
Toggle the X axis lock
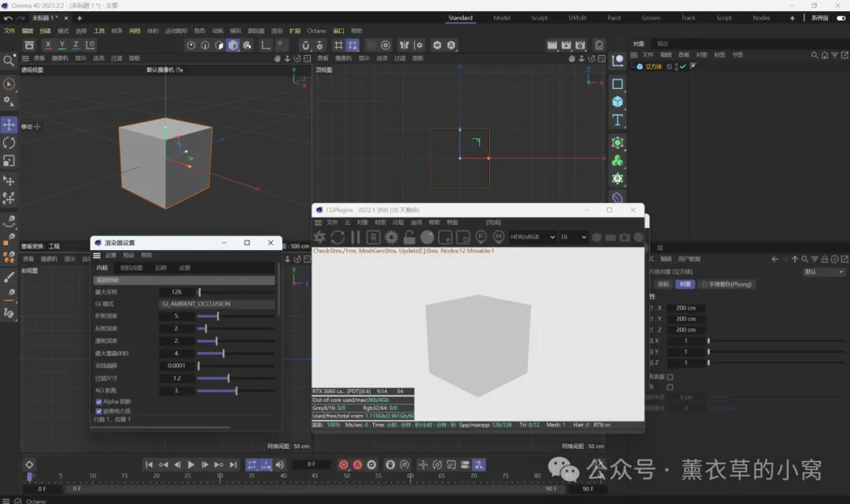click(x=48, y=45)
